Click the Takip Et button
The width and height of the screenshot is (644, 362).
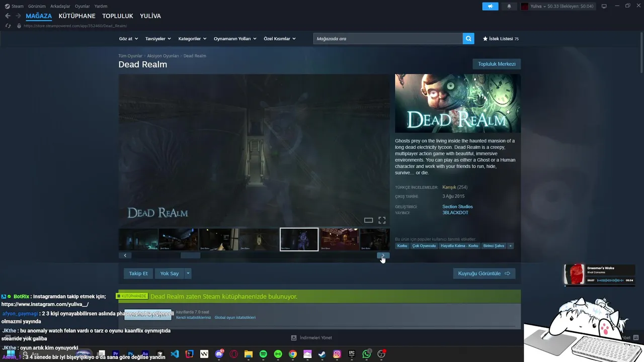tap(138, 274)
